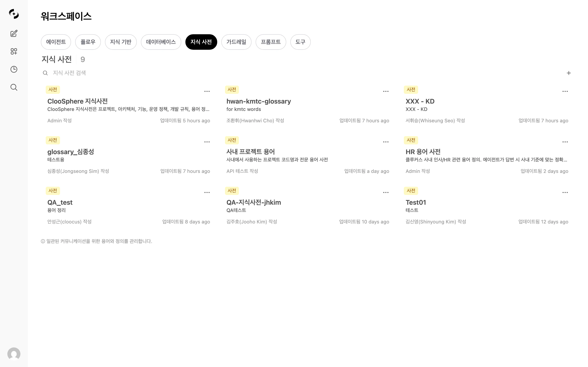Click the magnifier icon inside the search bar
Screen dimensions: 588x367
pos(45,73)
